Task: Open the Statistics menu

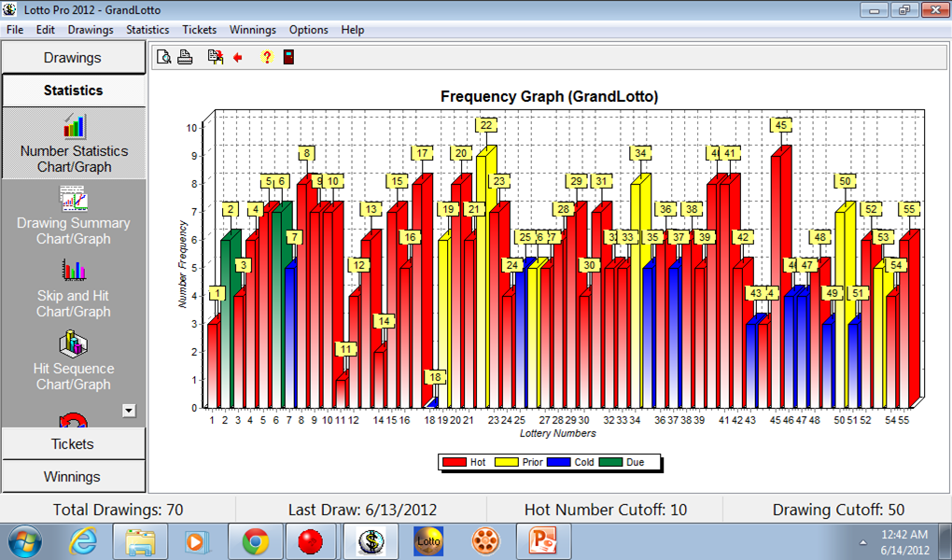Action: click(x=147, y=30)
